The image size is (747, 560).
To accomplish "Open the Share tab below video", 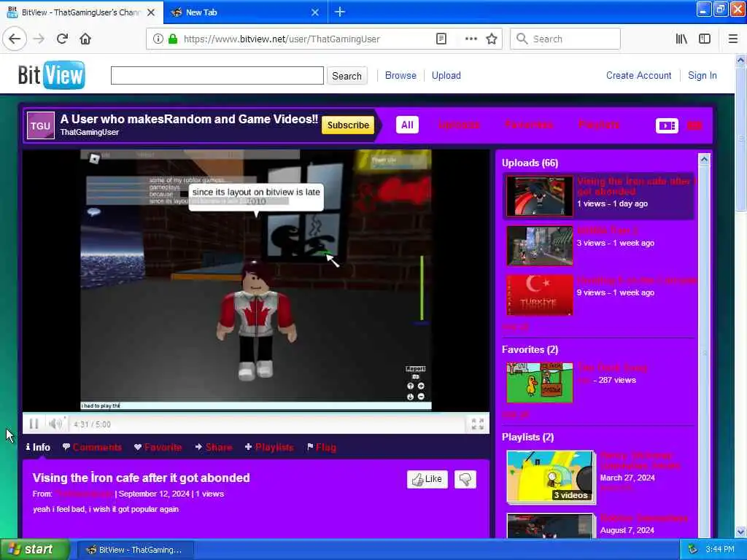I will point(214,447).
